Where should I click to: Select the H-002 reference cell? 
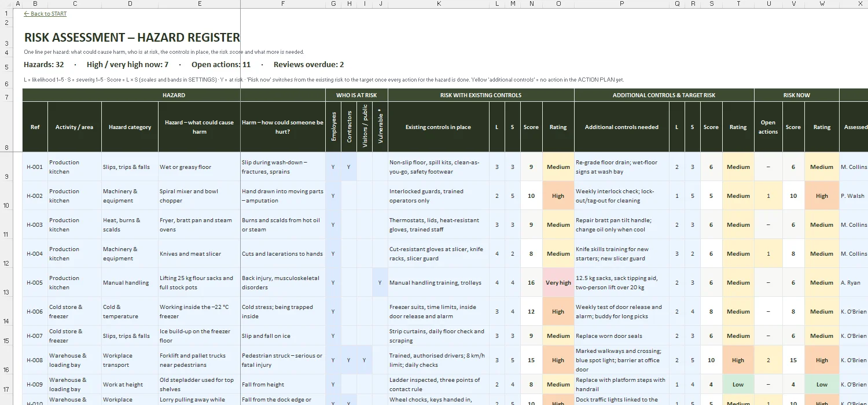(x=35, y=196)
